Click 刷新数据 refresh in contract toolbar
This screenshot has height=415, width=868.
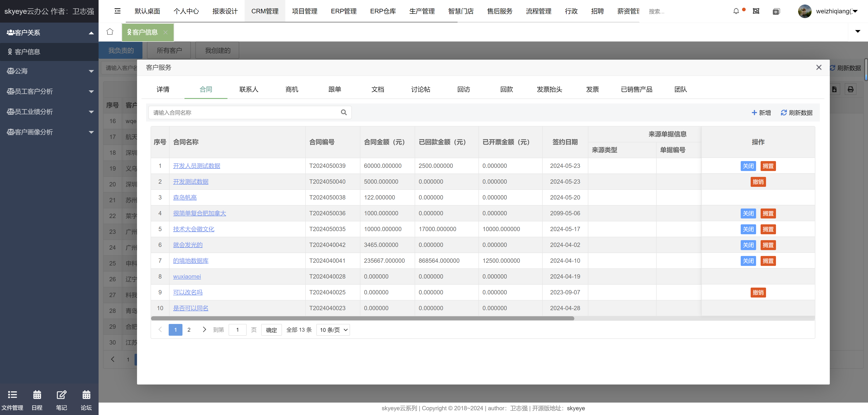796,113
